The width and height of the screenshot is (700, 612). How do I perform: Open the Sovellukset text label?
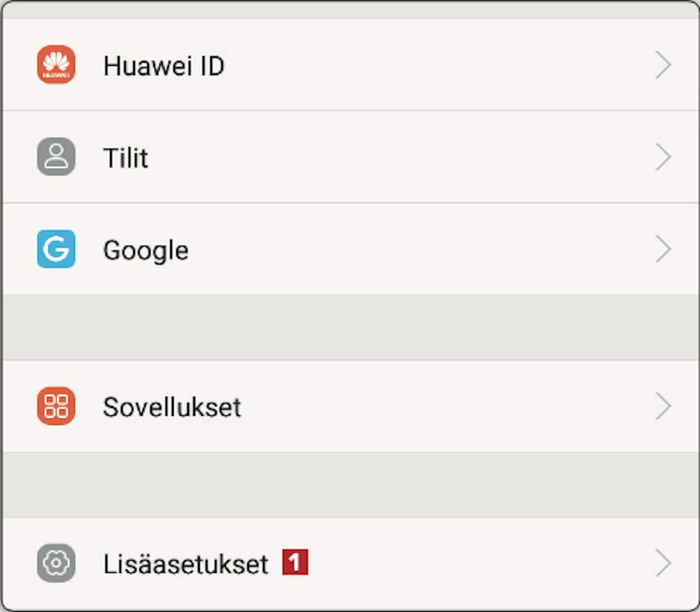click(x=172, y=407)
